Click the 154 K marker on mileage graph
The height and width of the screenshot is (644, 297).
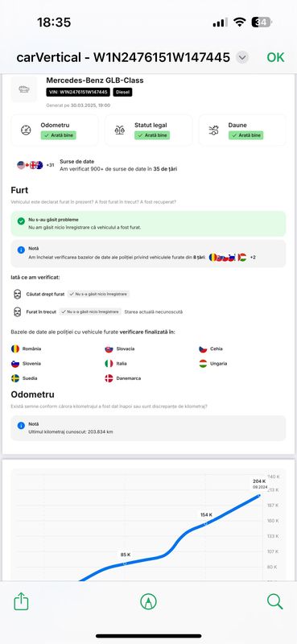click(206, 522)
